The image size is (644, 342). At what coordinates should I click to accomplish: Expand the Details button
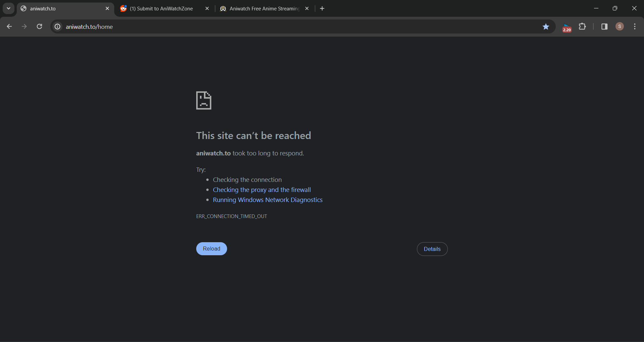click(432, 249)
